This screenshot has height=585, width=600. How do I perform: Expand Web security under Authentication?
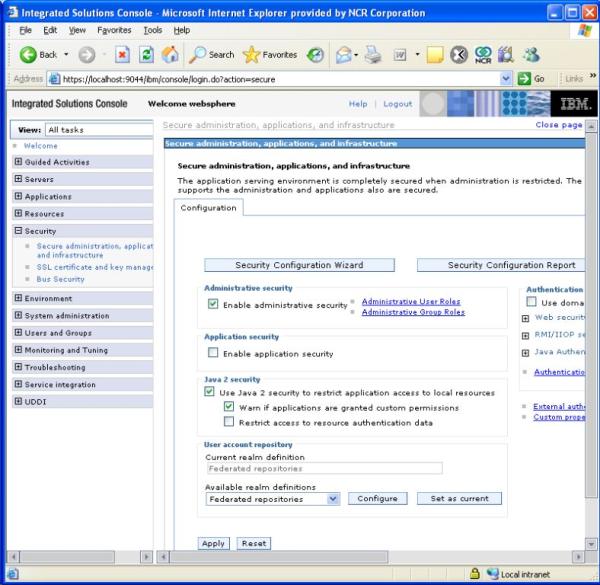click(x=525, y=318)
